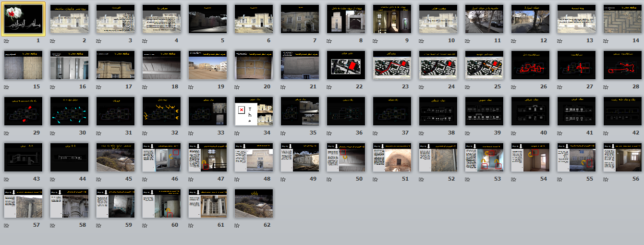Click the transition star icon under slide 29
This screenshot has height=245, width=644.
coord(7,134)
